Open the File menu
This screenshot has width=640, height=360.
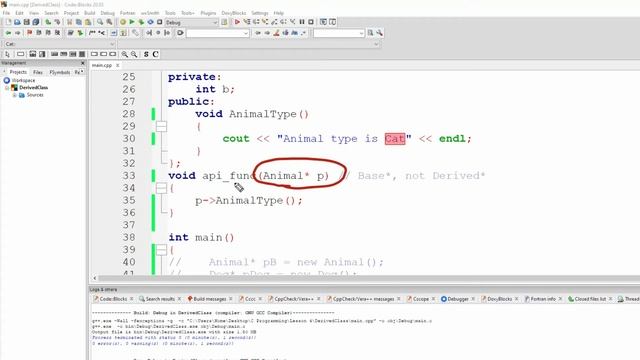(x=6, y=13)
